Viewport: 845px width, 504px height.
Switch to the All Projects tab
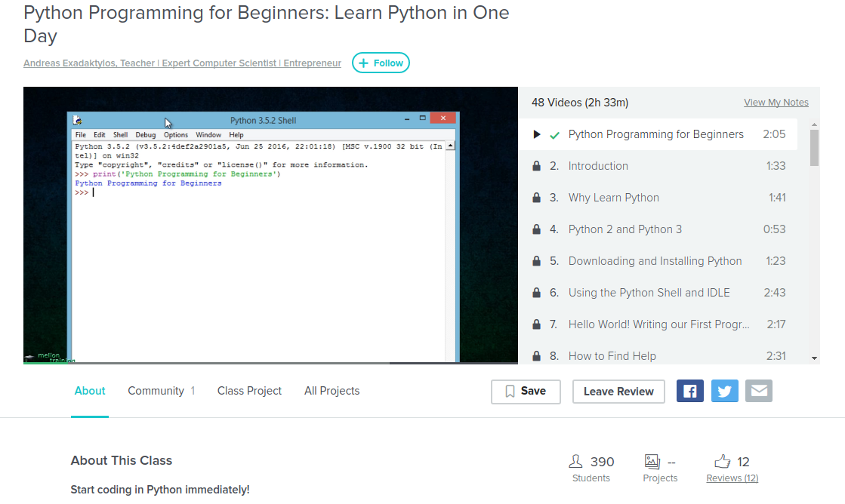point(332,391)
